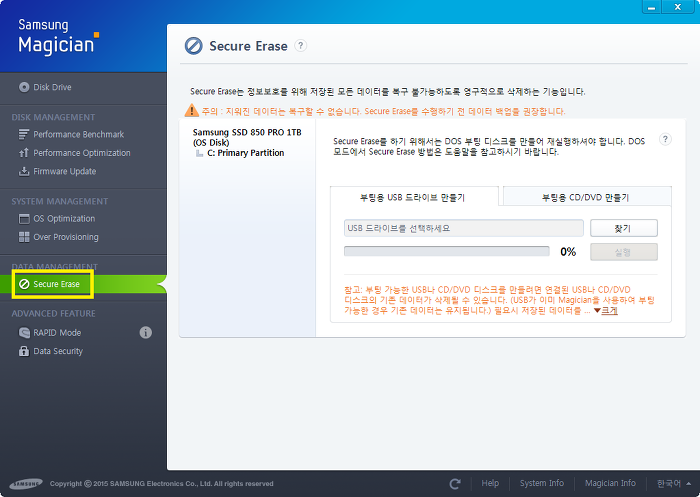Open Magician Info in footer
This screenshot has width=700, height=497.
tap(610, 483)
